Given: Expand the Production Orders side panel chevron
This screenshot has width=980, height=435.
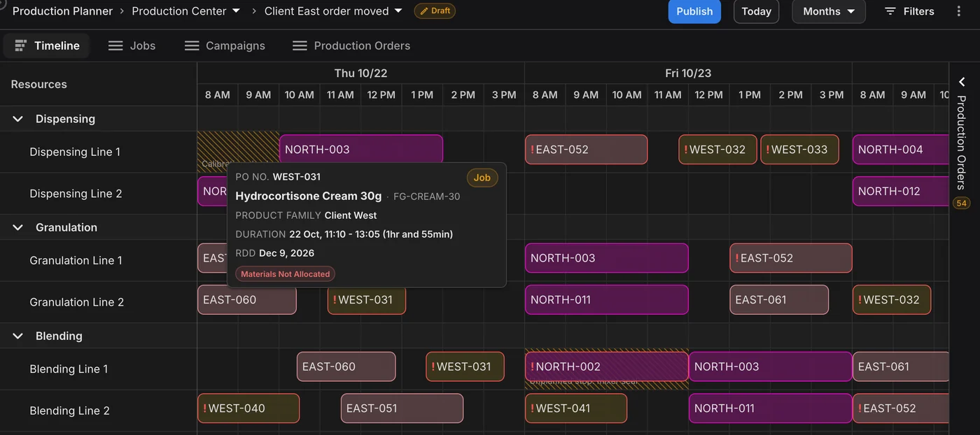Looking at the screenshot, I should (962, 82).
